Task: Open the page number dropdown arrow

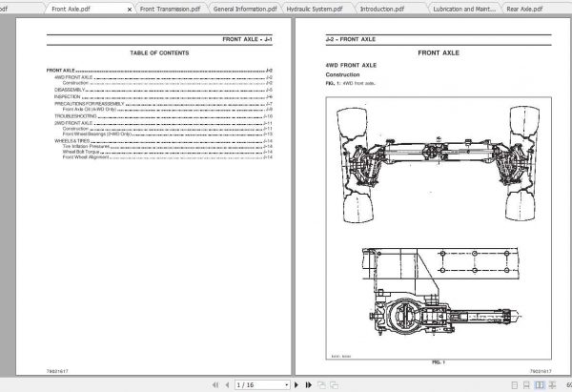Action: pyautogui.click(x=286, y=385)
